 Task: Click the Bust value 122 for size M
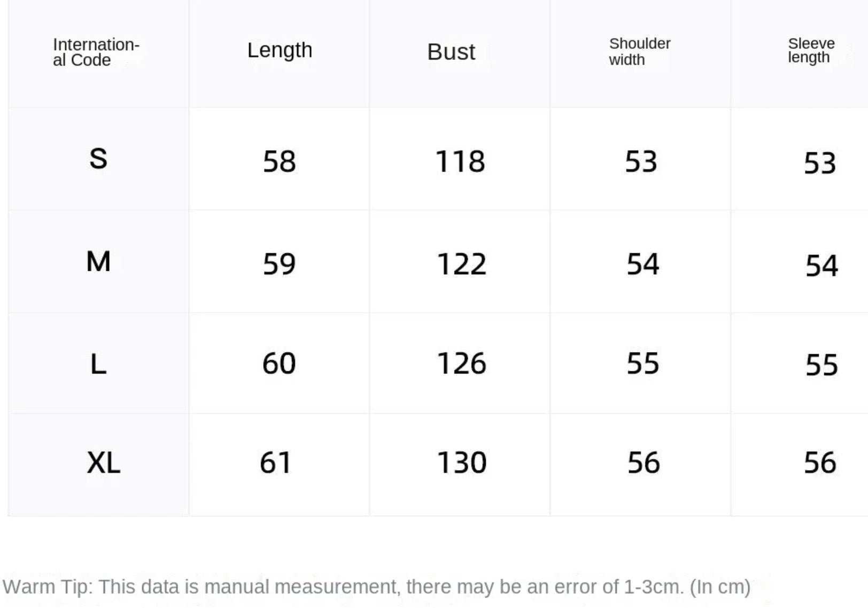pos(461,264)
